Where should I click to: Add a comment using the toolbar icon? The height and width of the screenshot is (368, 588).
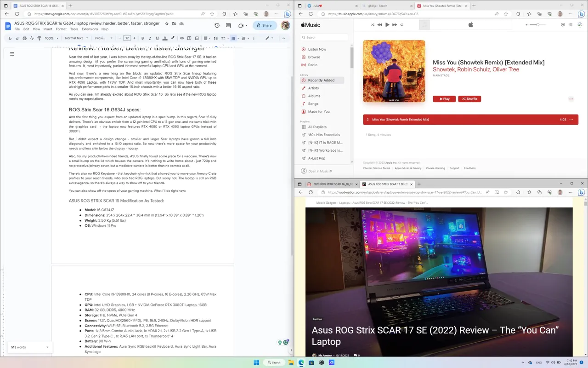[x=189, y=38]
